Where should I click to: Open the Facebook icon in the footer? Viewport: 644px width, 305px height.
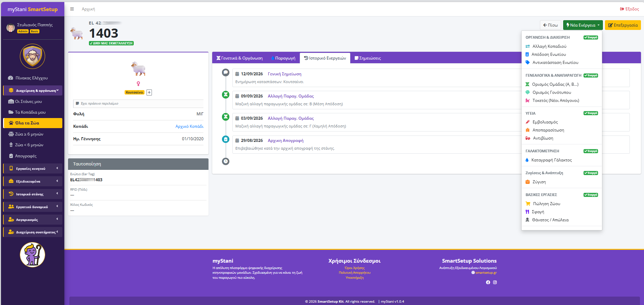(488, 282)
